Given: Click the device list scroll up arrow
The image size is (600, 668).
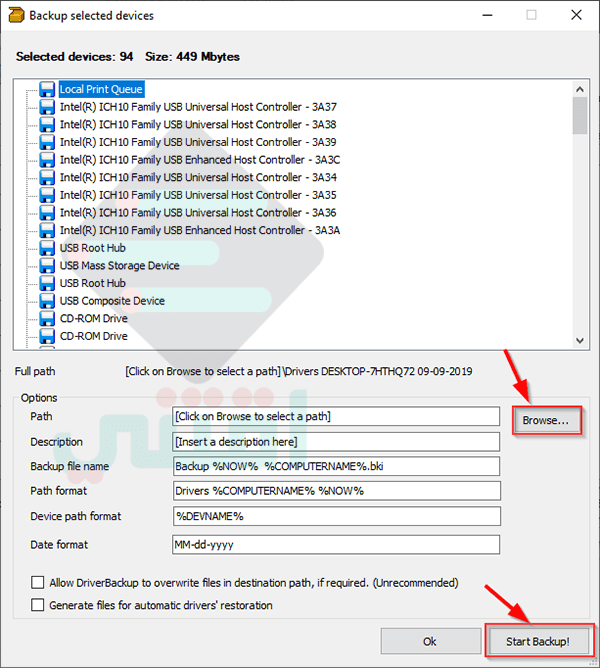Looking at the screenshot, I should (580, 89).
